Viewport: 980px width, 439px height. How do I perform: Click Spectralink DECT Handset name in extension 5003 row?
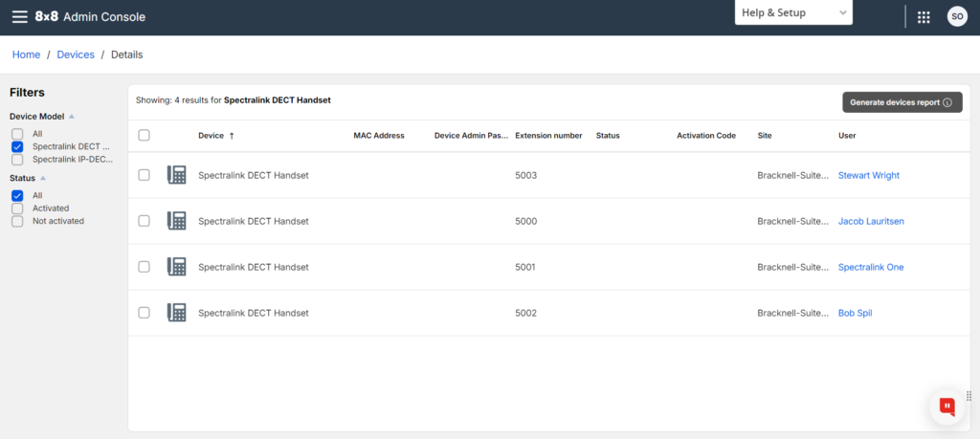(253, 175)
